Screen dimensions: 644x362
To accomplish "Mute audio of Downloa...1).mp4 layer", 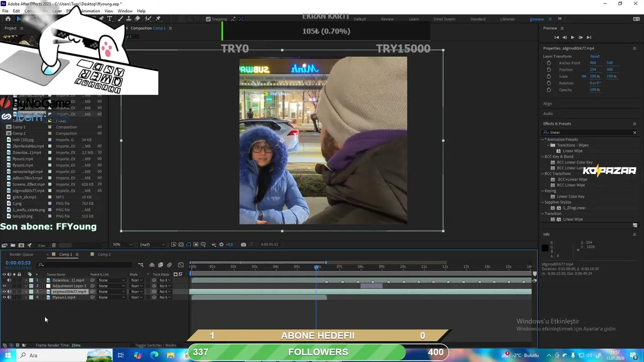I will click(9, 280).
